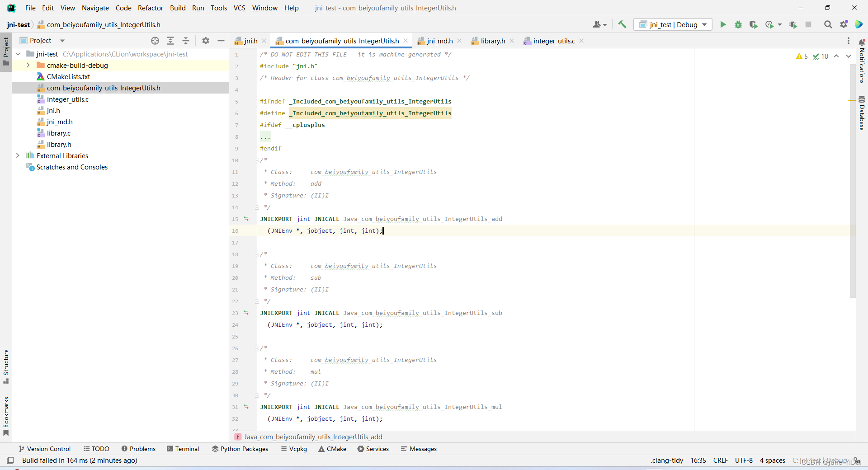The height and width of the screenshot is (470, 868).
Task: Toggle the Bookmarks tool window button
Action: pos(6,416)
